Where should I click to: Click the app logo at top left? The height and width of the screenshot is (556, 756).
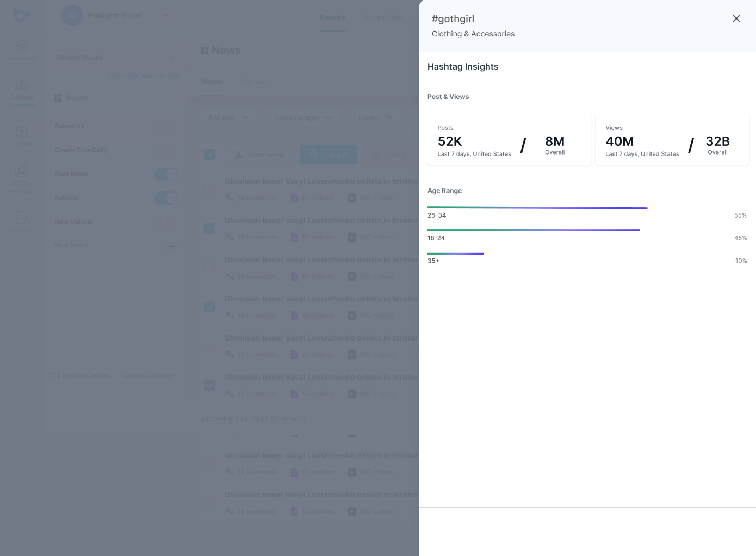click(22, 15)
